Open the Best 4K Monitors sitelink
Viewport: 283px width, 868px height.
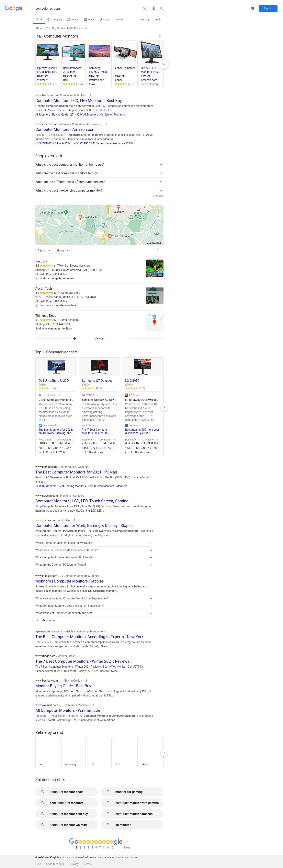point(46,486)
